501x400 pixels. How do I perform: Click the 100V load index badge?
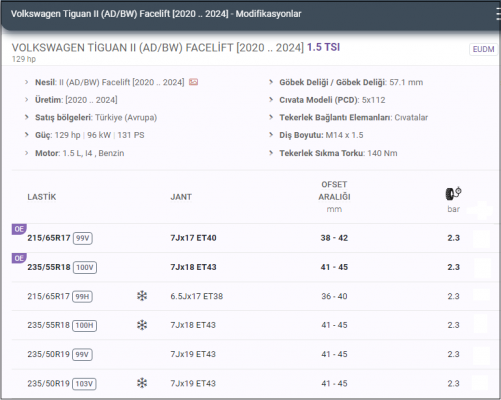[85, 267]
